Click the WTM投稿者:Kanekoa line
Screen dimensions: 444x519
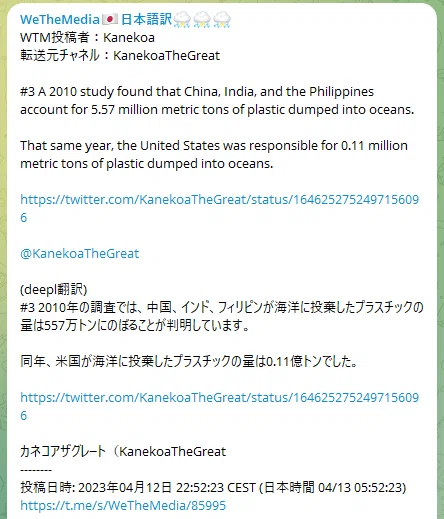[x=87, y=37]
